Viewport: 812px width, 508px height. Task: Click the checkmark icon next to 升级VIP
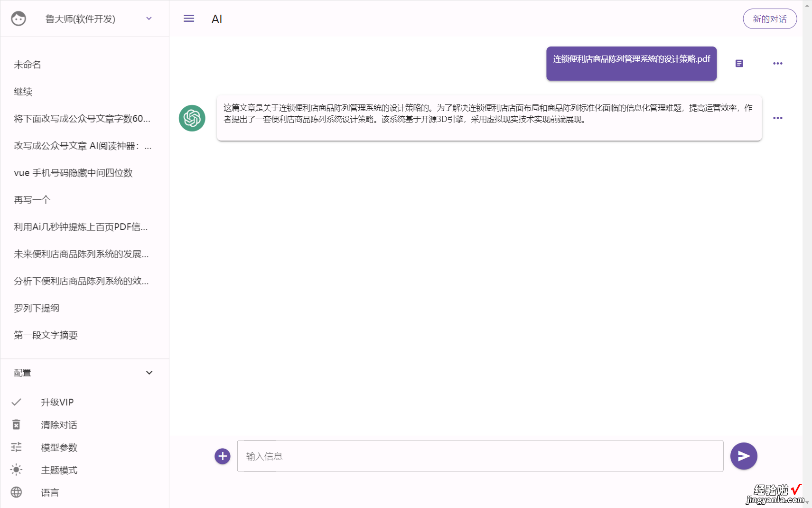pyautogui.click(x=16, y=402)
